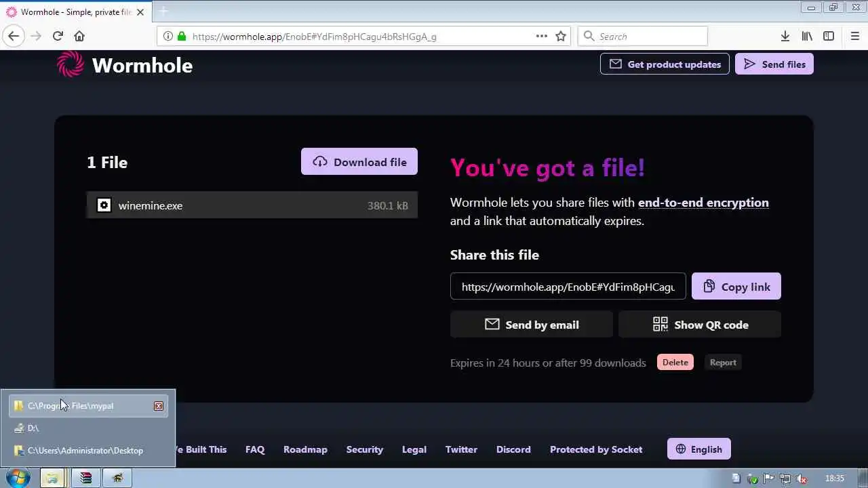The image size is (868, 488).
Task: Open the Legal footer link
Action: coord(414,449)
